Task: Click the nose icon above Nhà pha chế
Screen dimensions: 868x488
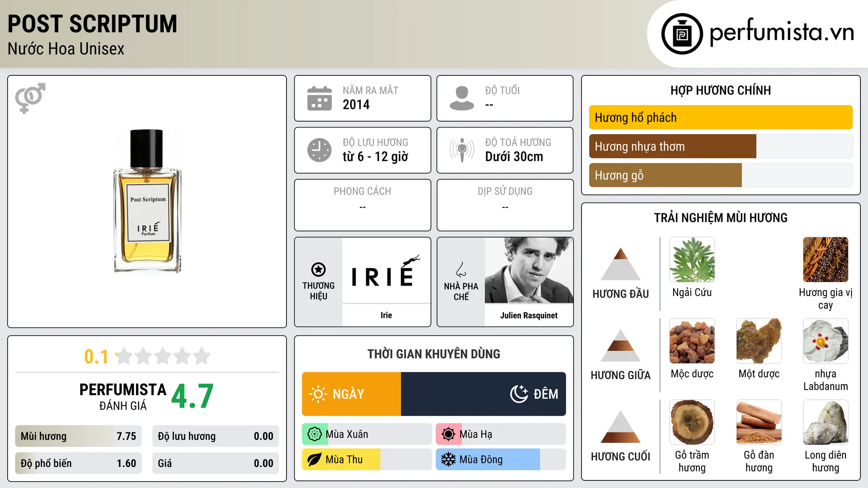Action: click(x=461, y=269)
